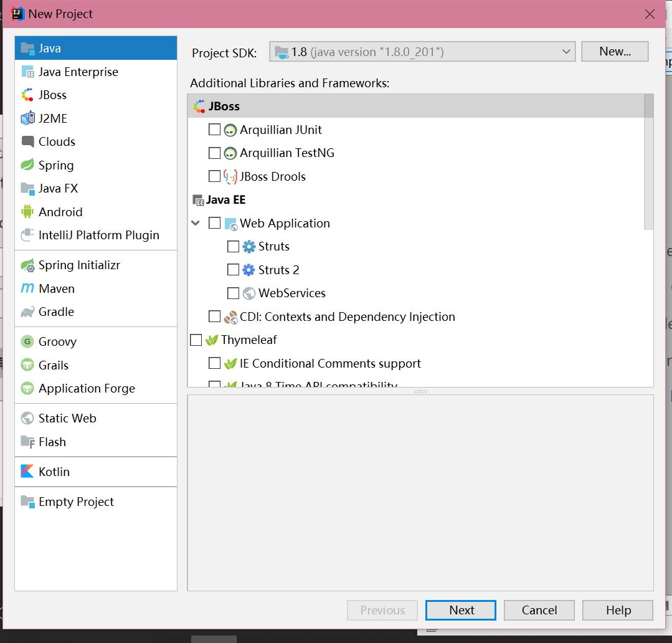The image size is (672, 643).
Task: Tick the JBoss Drools checkbox
Action: [x=214, y=176]
